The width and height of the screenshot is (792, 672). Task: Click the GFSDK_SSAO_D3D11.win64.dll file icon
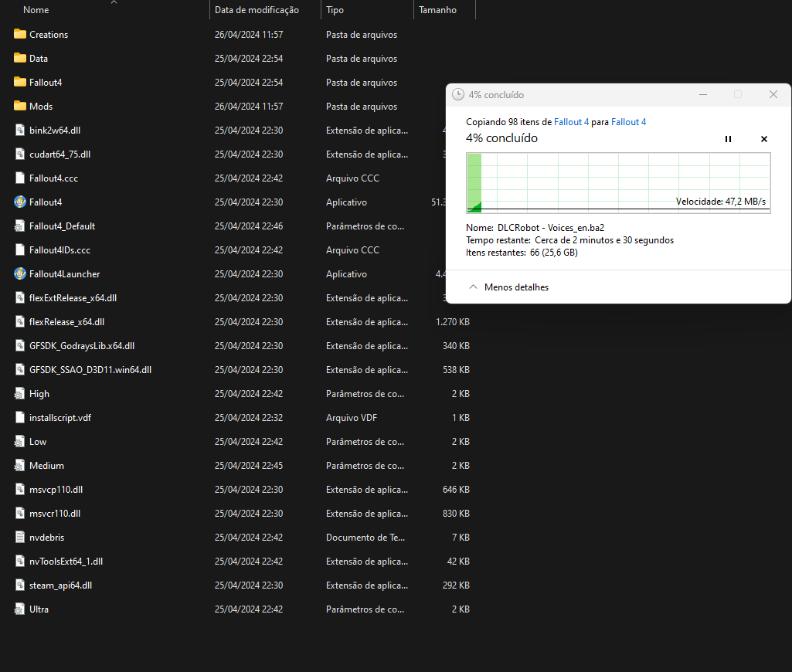coord(19,369)
